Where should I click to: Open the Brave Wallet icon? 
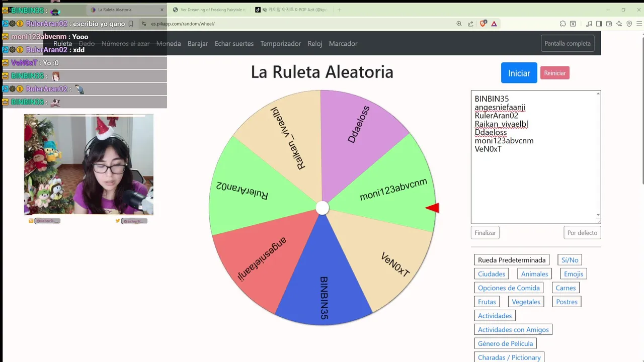point(609,24)
